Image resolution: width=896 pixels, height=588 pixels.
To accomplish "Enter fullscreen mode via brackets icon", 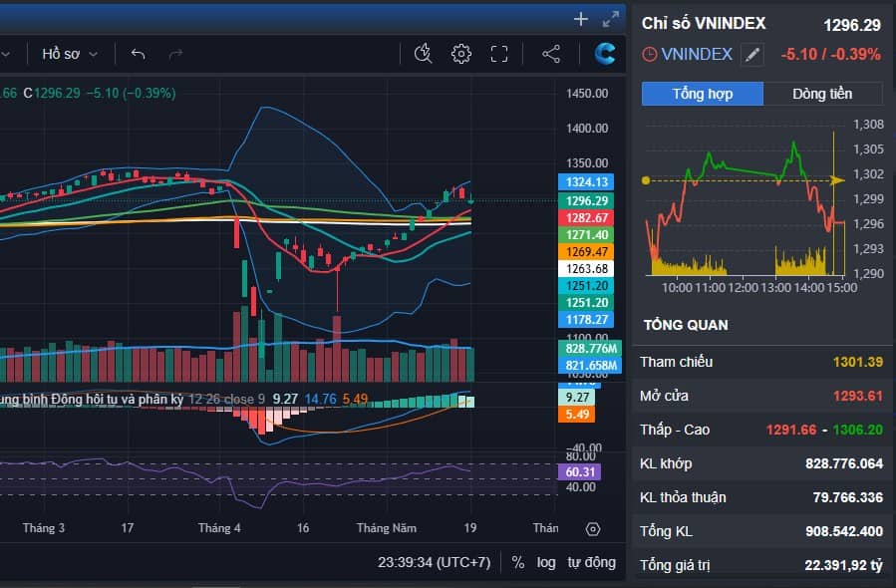I will pyautogui.click(x=499, y=54).
